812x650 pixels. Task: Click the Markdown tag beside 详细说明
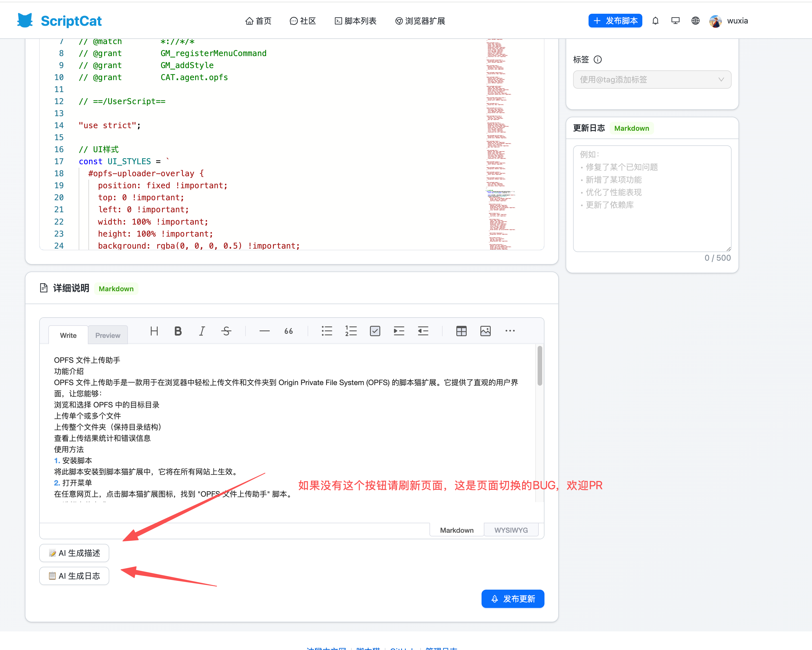tap(116, 289)
